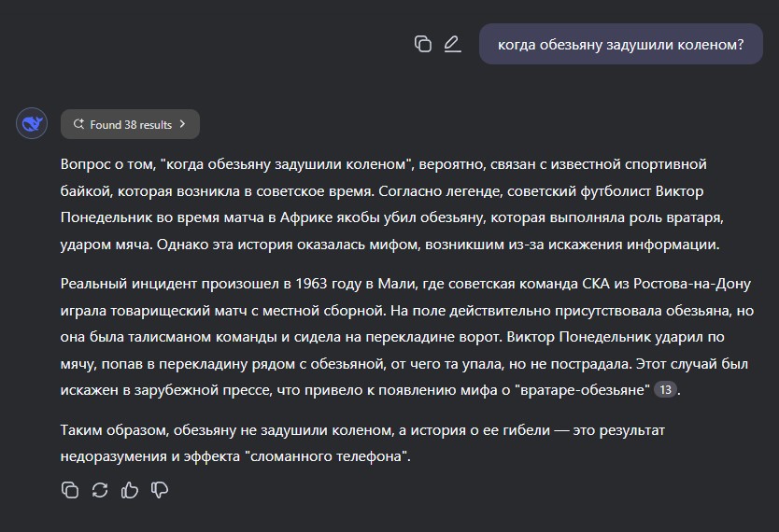Like the response with thumbs up
This screenshot has height=532, width=779.
(130, 490)
